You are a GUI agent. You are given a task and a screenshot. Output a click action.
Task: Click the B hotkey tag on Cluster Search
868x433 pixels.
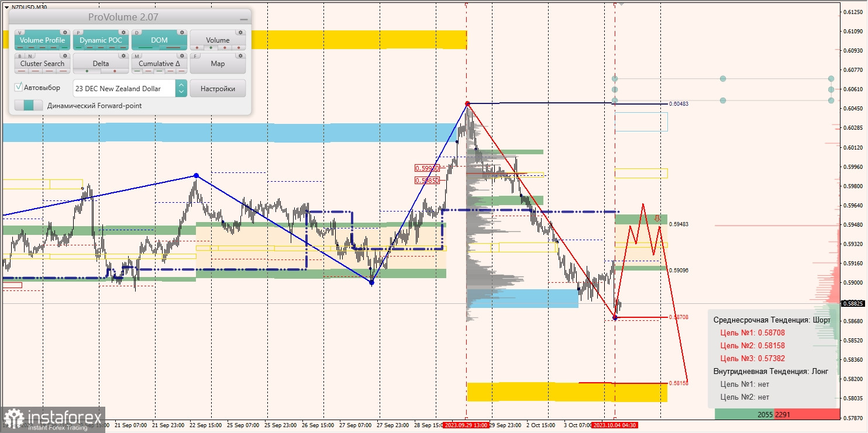click(19, 56)
